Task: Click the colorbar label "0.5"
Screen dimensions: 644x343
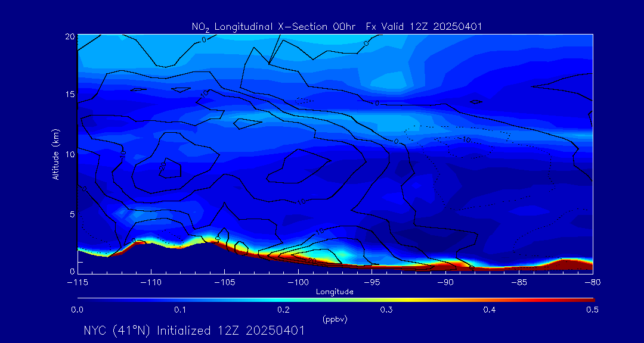Action: click(x=592, y=310)
